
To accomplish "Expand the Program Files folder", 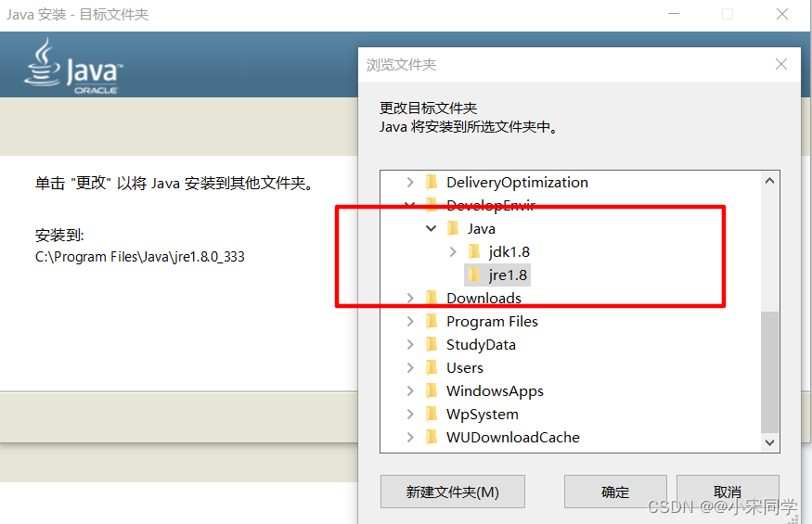I will (410, 322).
